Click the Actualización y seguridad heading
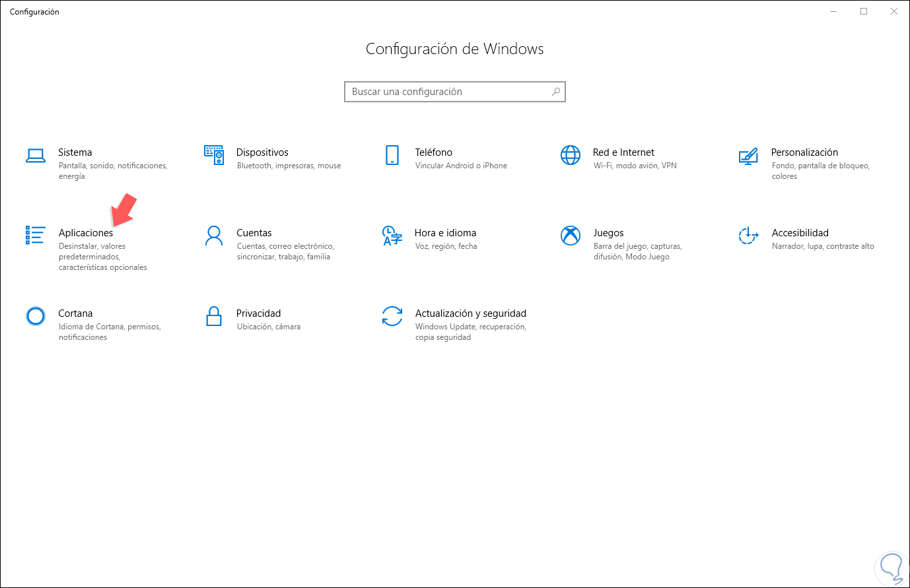 point(471,313)
